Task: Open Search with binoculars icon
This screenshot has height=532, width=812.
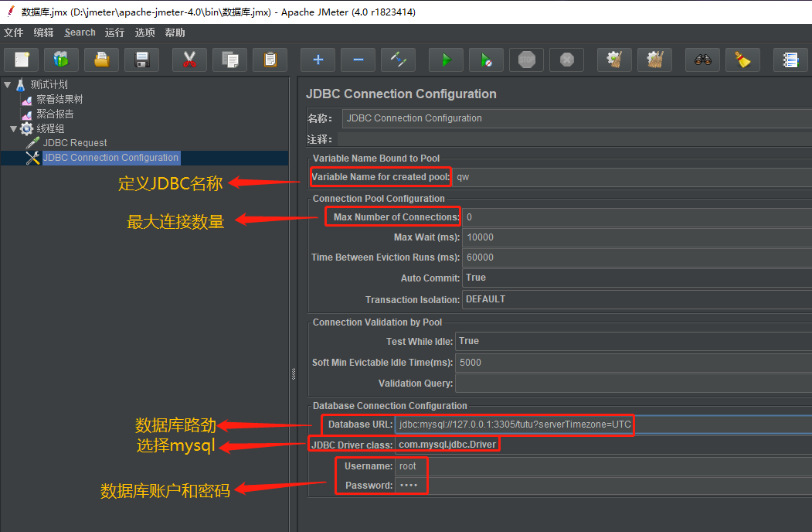Action: coord(703,60)
